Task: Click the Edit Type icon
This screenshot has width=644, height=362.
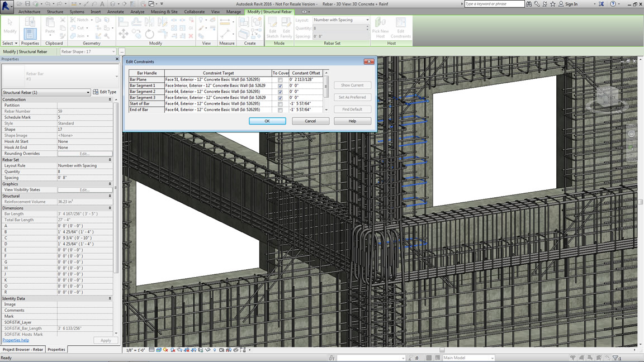Action: [96, 92]
